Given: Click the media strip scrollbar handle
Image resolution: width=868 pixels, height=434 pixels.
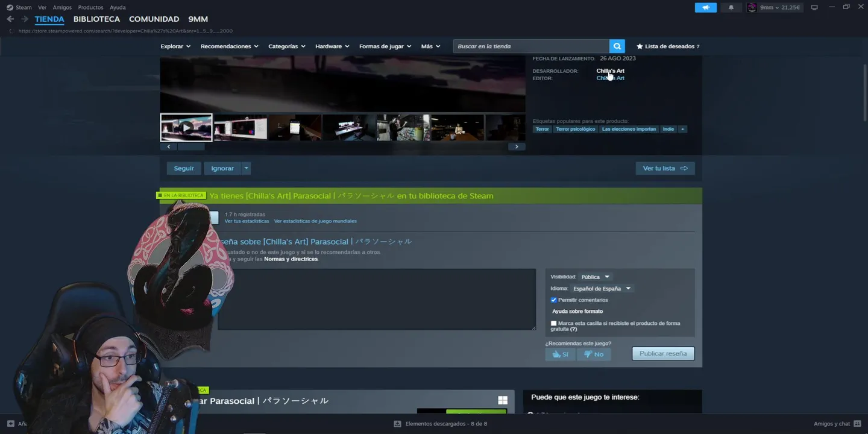Looking at the screenshot, I should tap(191, 146).
